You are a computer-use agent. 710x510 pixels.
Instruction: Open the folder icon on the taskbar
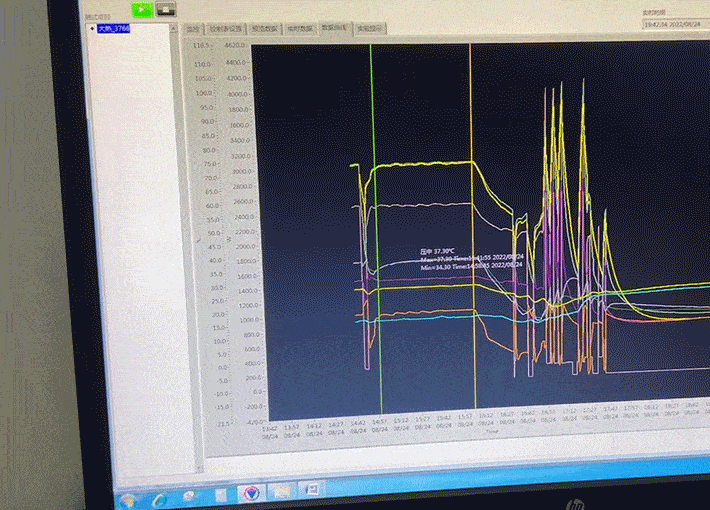[x=283, y=491]
